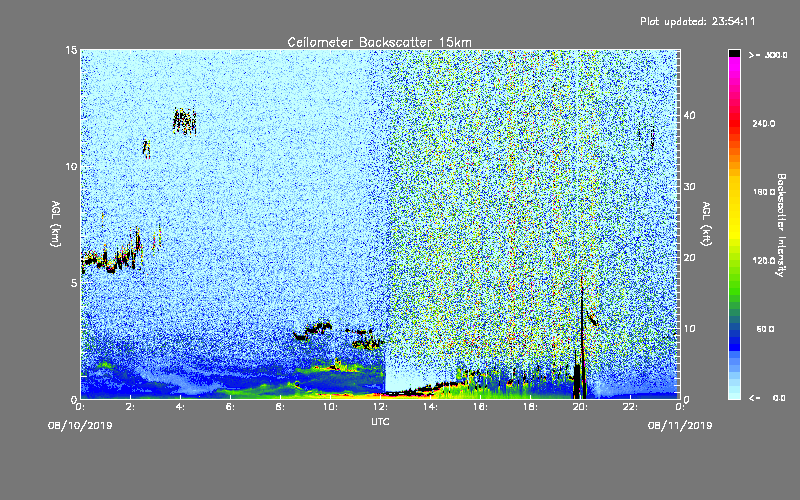Click the 60.0 colorbar tick label
This screenshot has height=500, width=800.
(765, 329)
